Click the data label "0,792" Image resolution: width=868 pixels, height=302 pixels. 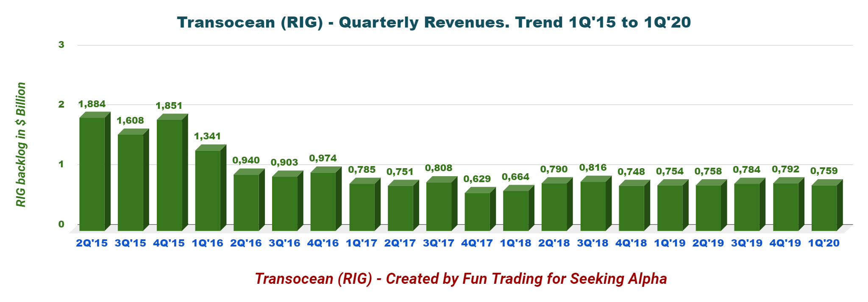pyautogui.click(x=785, y=169)
